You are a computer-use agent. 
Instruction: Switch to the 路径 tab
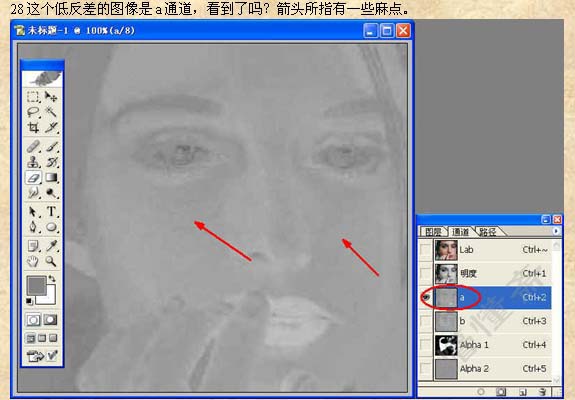(x=488, y=232)
